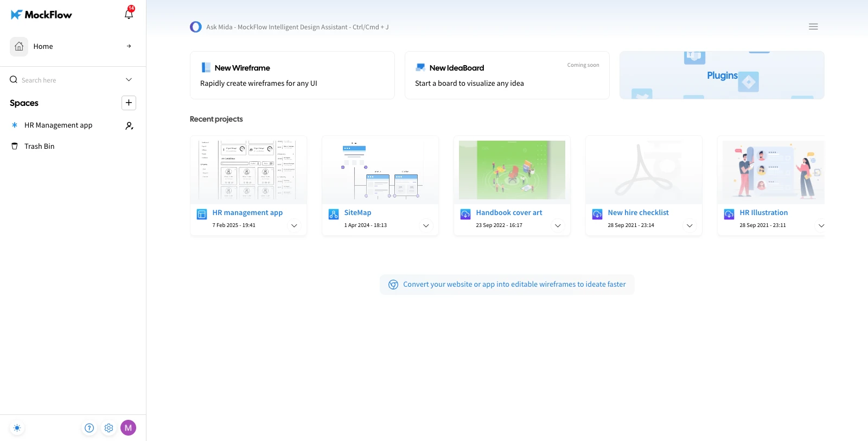This screenshot has height=441, width=868.
Task: Open the Handbook cover art project title
Action: [x=509, y=212]
